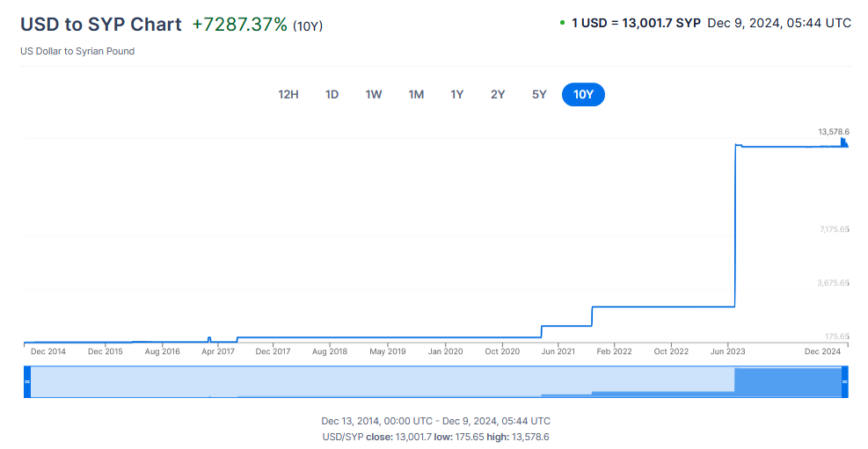Click the 13,578.6 high price label

(x=833, y=132)
